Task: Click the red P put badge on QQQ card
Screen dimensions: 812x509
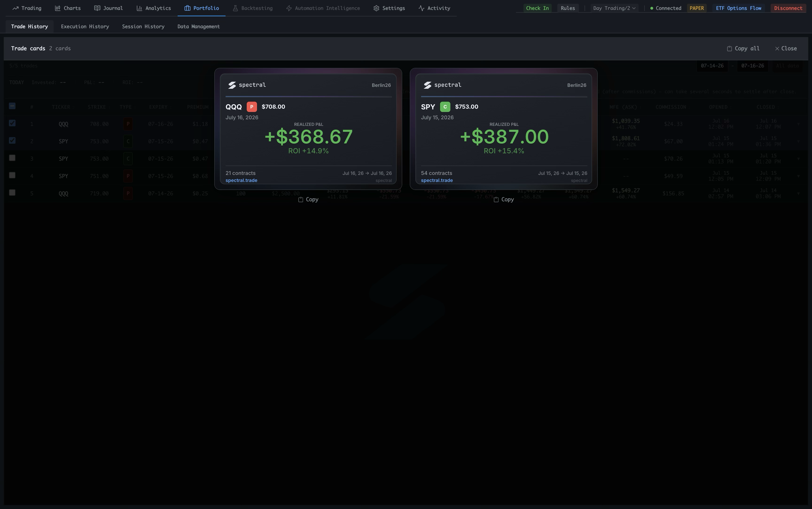Action: 252,107
